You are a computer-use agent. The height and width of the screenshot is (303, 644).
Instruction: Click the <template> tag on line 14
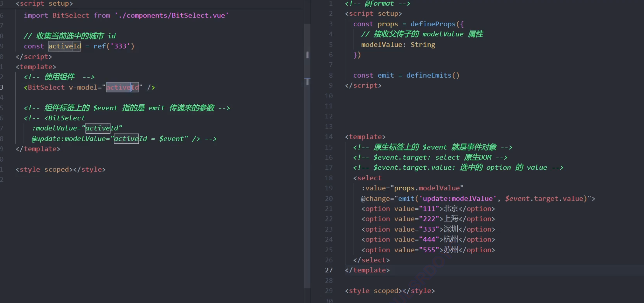365,137
